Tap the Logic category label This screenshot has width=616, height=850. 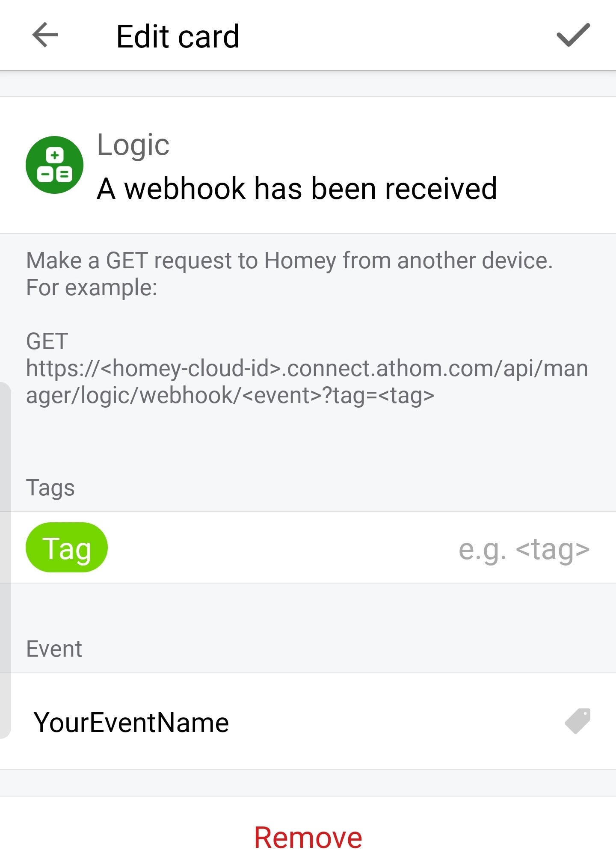coord(133,145)
